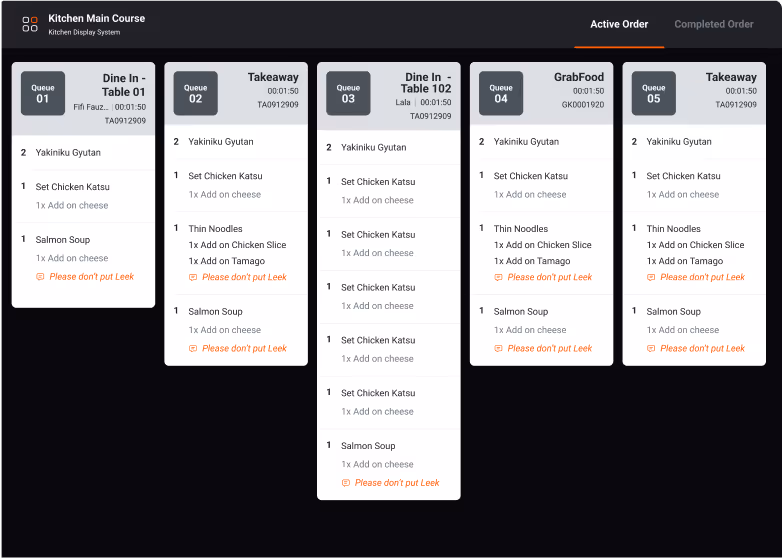The image size is (782, 558).
Task: Click the GK0001920 order number
Action: pyautogui.click(x=583, y=105)
